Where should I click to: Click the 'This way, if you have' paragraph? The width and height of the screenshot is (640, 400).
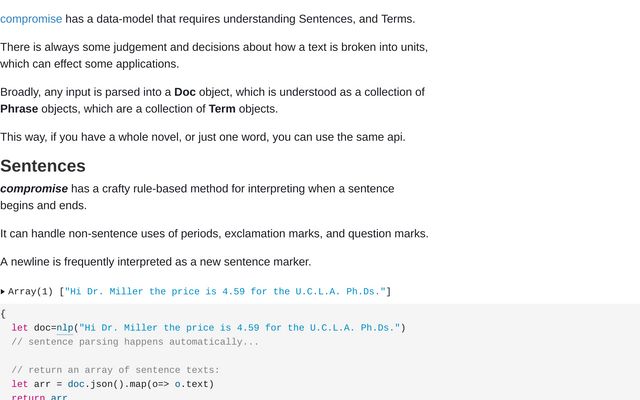(x=203, y=137)
